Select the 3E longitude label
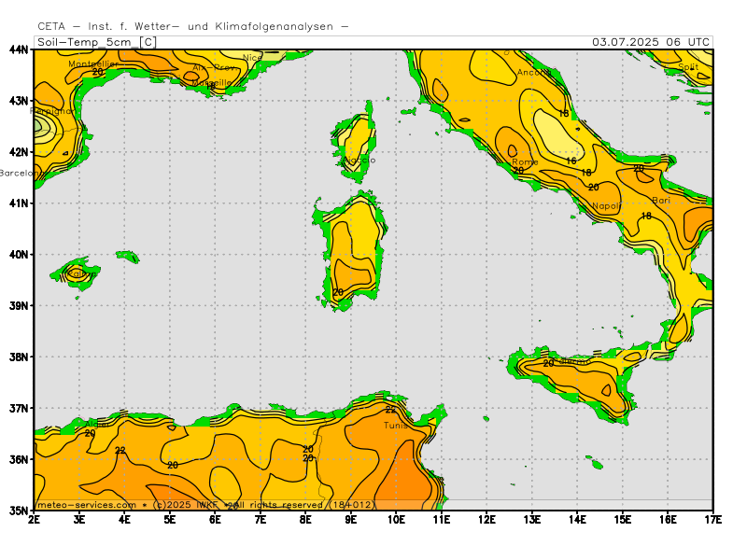747x560 pixels. (x=79, y=519)
